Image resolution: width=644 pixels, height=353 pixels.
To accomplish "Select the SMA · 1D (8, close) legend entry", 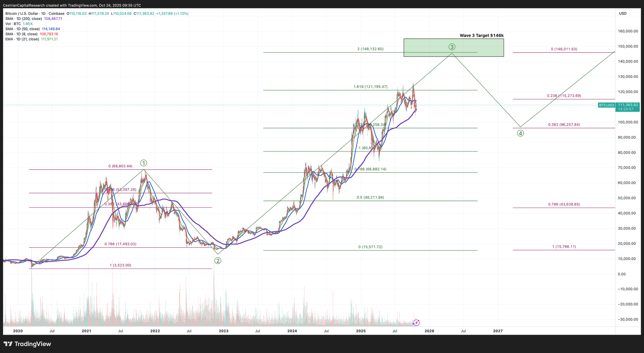I will [22, 34].
